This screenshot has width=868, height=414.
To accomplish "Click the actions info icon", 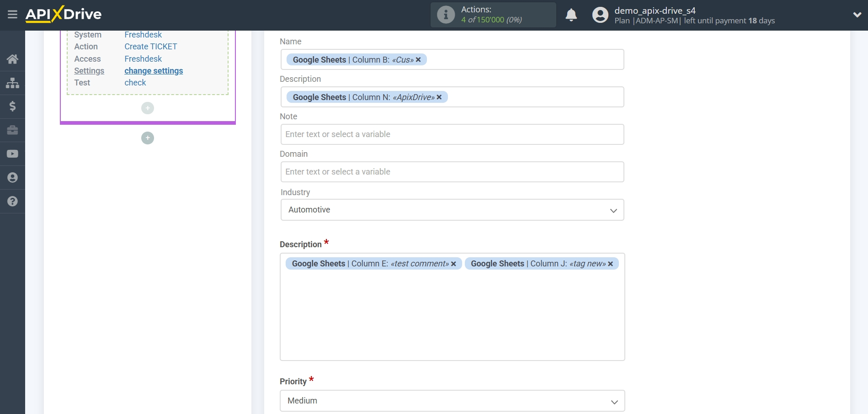I will pyautogui.click(x=446, y=15).
